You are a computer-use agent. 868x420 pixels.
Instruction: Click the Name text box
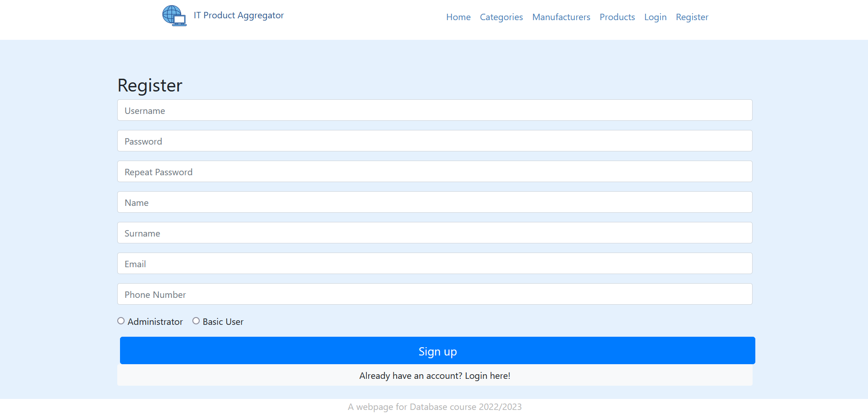tap(434, 202)
